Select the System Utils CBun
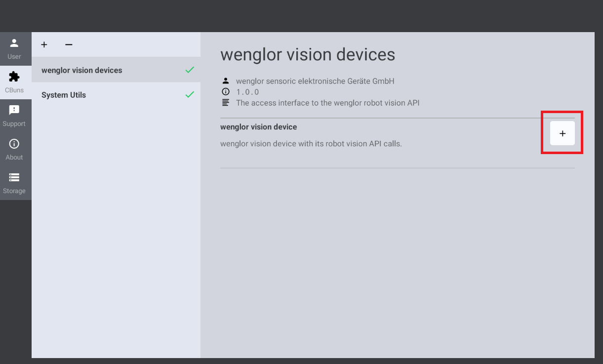 63,95
